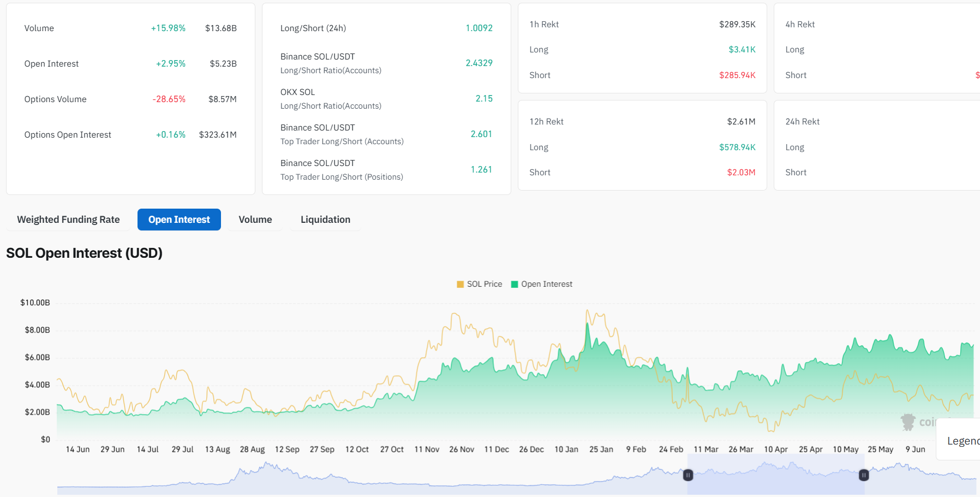Switch to the Volume tab
The height and width of the screenshot is (497, 980).
coord(255,220)
